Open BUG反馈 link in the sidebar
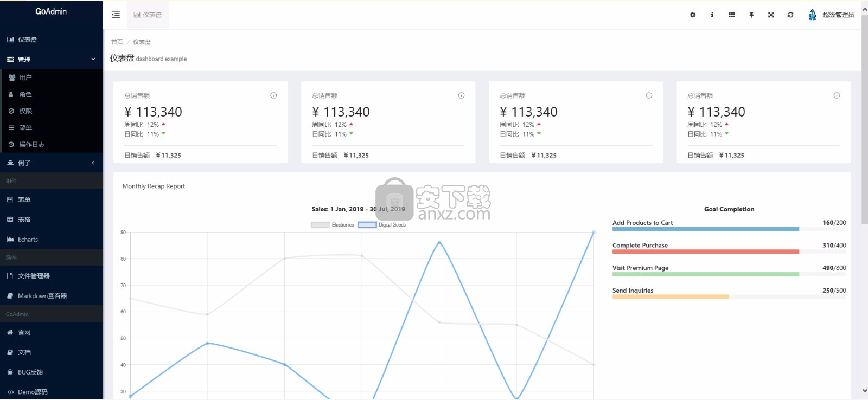Screen dimensions: 868x400 52,372
